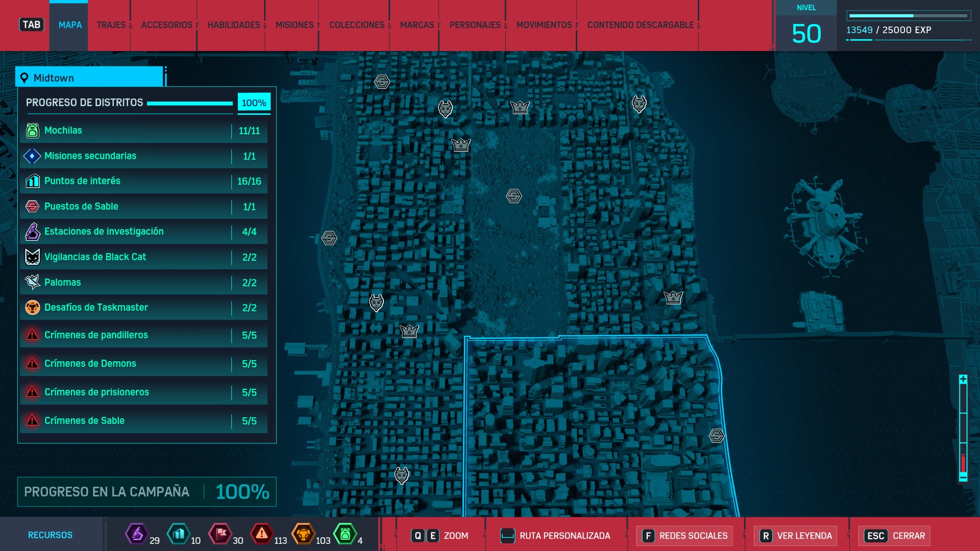Select Ruta Personalizada option
The height and width of the screenshot is (551, 980).
click(x=556, y=536)
